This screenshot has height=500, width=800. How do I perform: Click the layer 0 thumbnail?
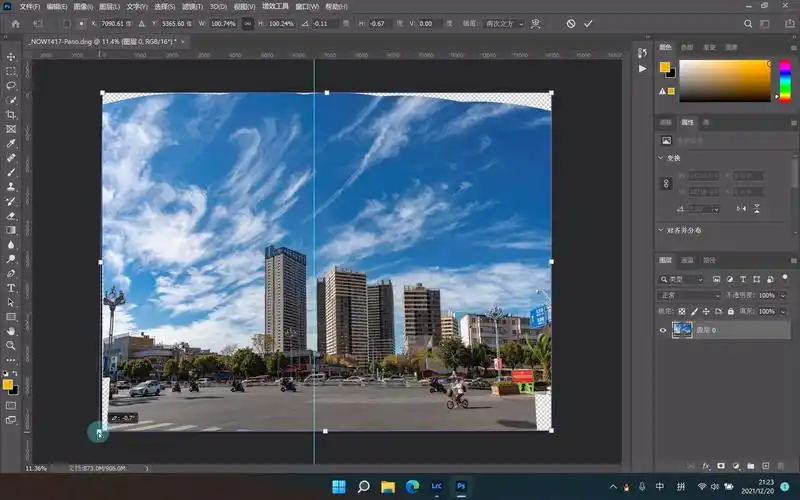point(682,330)
